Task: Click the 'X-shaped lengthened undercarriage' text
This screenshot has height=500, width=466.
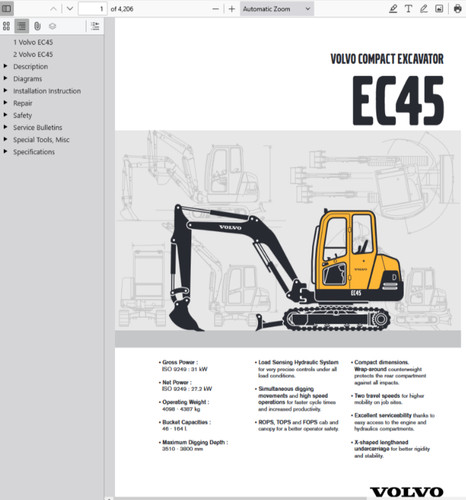Action: (x=381, y=445)
